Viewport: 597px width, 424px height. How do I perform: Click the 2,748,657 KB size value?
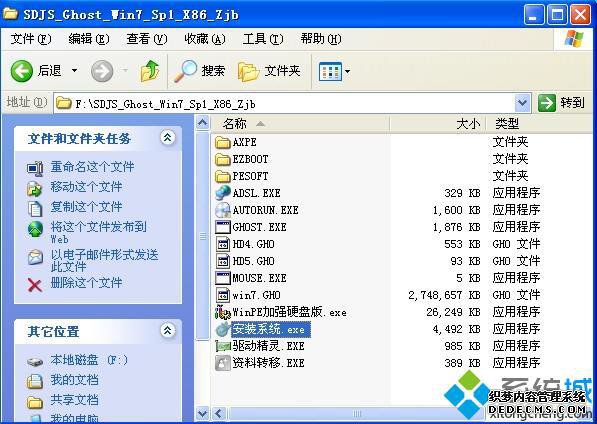coord(444,295)
